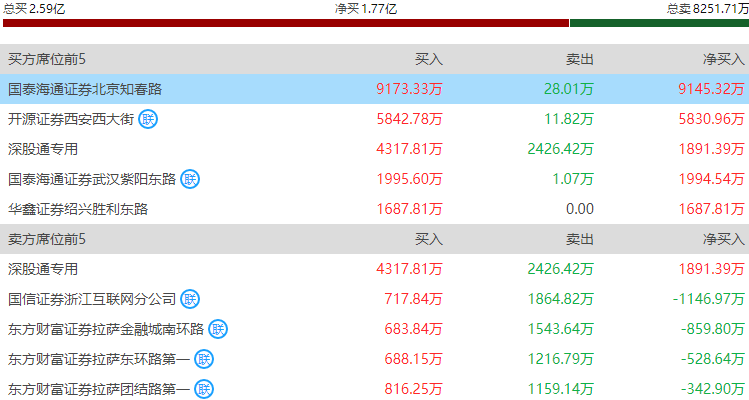This screenshot has width=749, height=400.
Task: Click the green total-sell bar segment
Action: point(659,23)
